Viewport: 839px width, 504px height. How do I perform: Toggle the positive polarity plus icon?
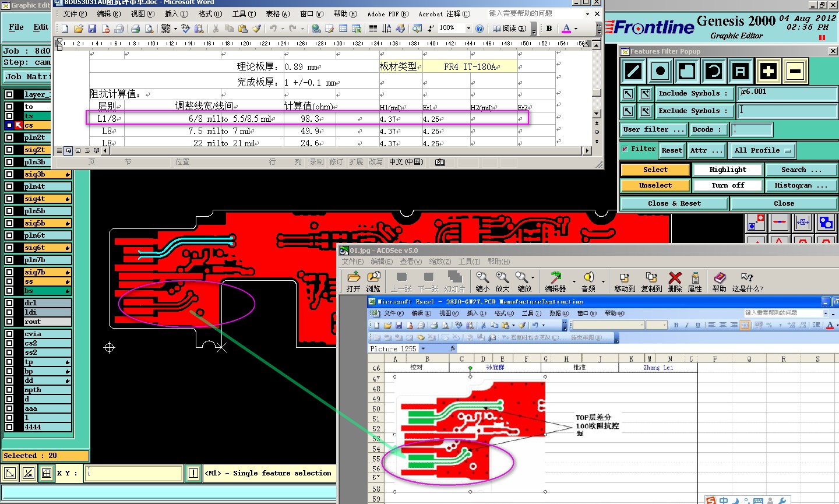[x=768, y=72]
